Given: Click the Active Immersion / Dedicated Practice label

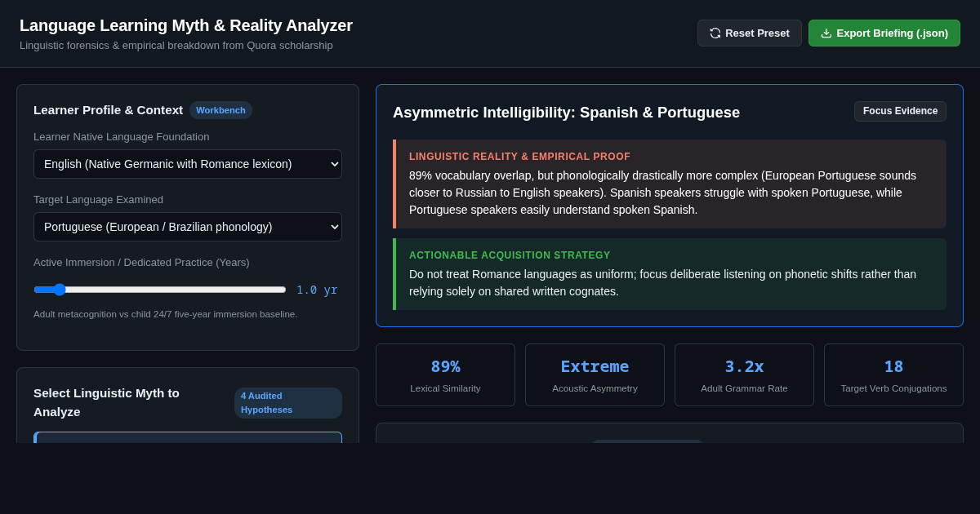Looking at the screenshot, I should 141,263.
